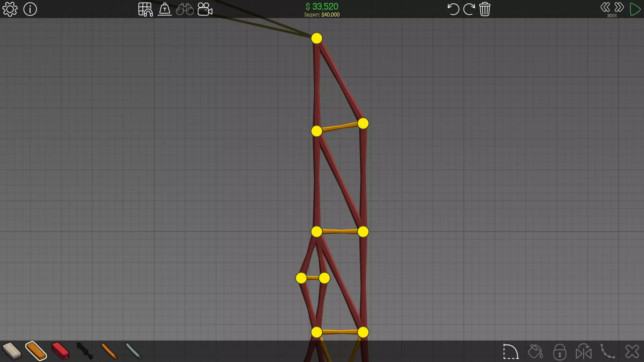644x362 pixels.
Task: Select the steel cable material
Action: coord(133,351)
